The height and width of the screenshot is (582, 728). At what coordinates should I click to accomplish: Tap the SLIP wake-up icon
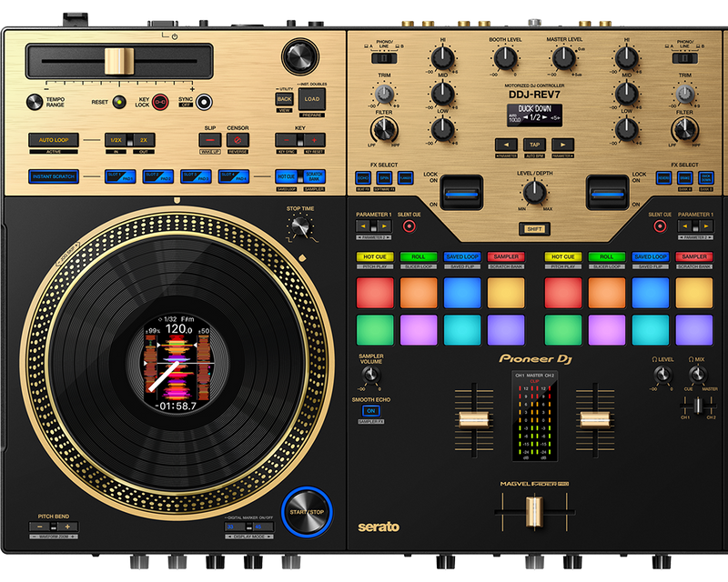208,138
